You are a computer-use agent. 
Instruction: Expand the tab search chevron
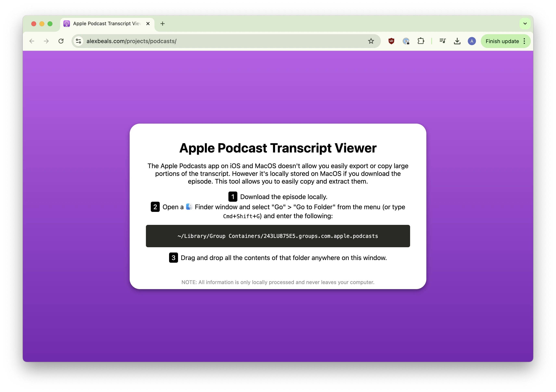525,24
